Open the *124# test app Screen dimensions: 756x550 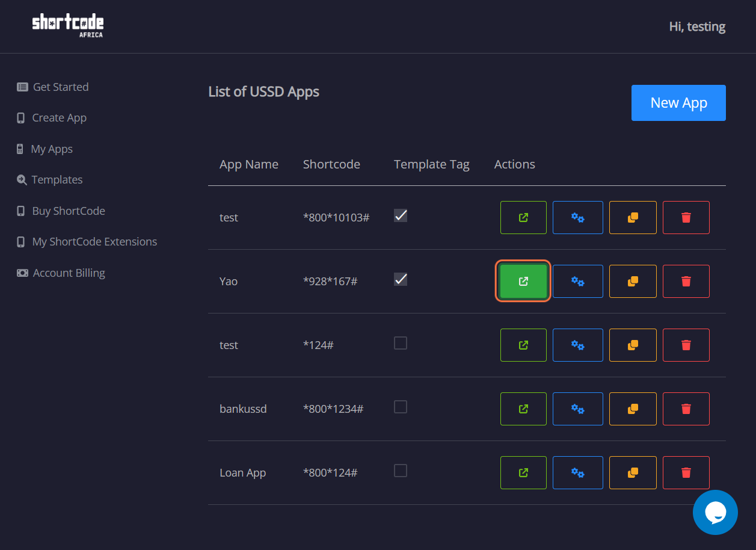(x=523, y=345)
